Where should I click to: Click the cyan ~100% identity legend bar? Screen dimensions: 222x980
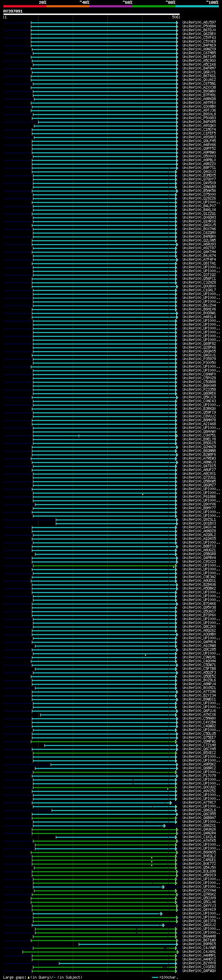coord(197,6)
